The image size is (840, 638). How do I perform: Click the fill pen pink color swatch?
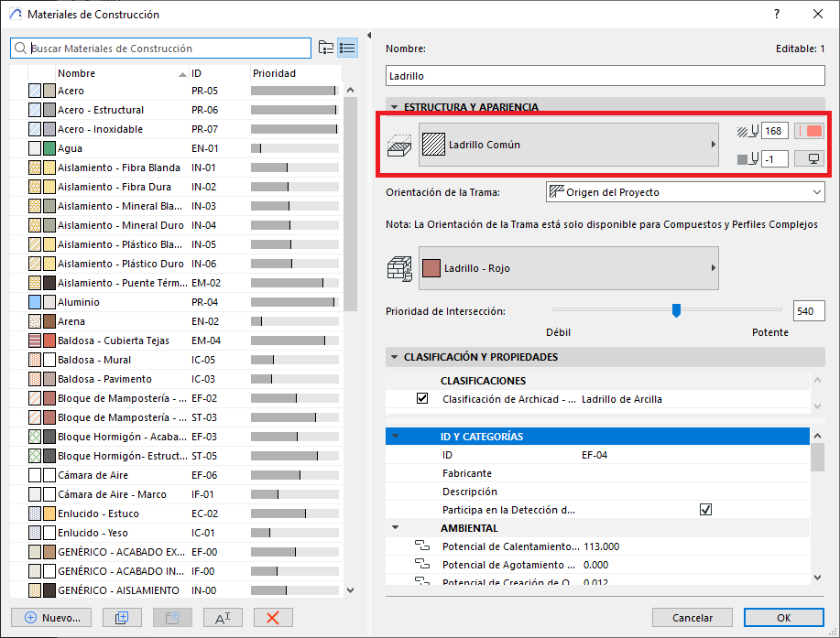[x=809, y=131]
